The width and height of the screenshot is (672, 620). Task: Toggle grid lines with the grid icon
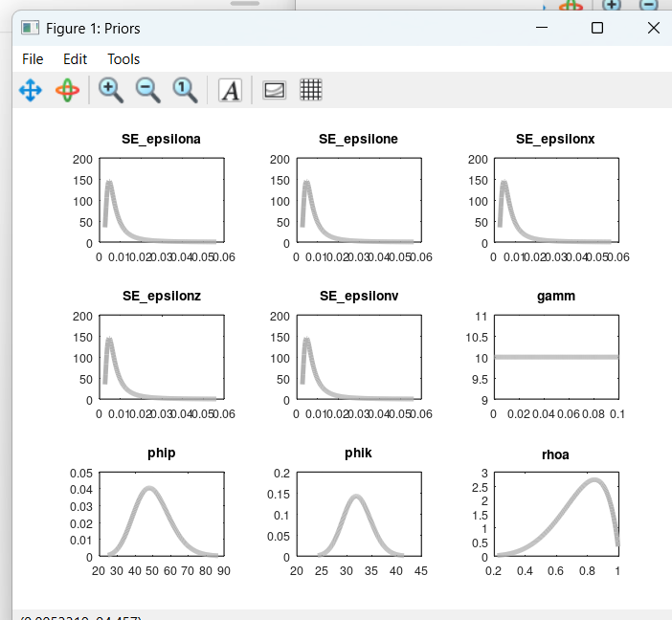pos(310,91)
